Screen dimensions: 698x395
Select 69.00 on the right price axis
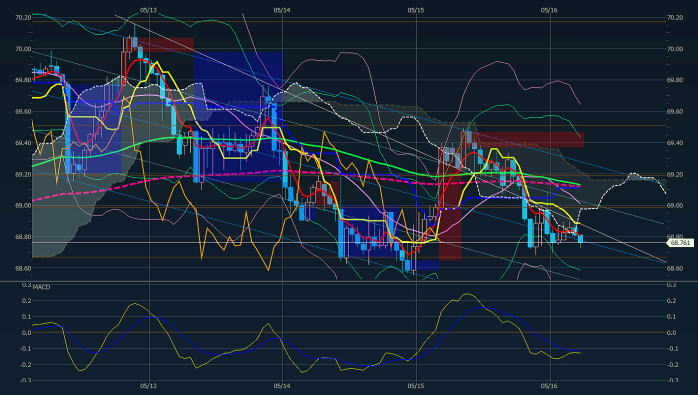pyautogui.click(x=675, y=206)
